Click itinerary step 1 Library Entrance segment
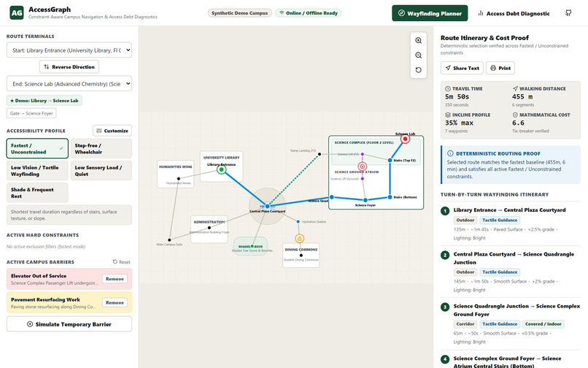Screen dimensions: 588x368 click(x=510, y=224)
